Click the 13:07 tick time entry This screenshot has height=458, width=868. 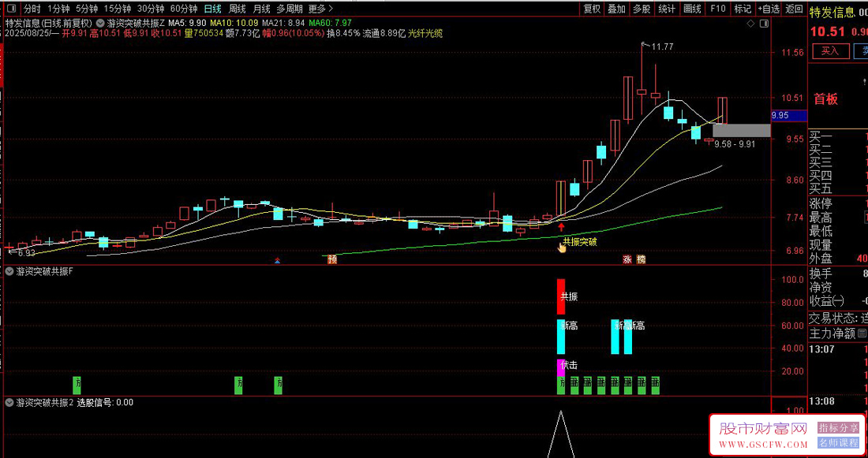click(821, 349)
